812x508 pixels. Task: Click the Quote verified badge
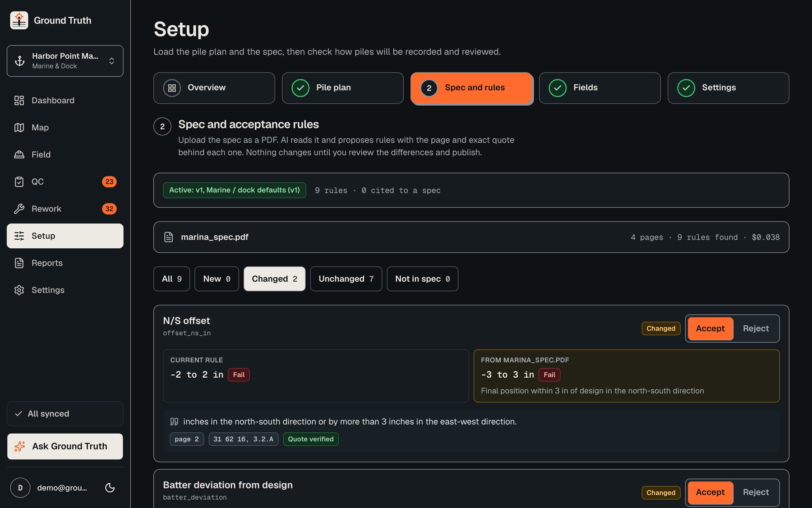point(311,439)
